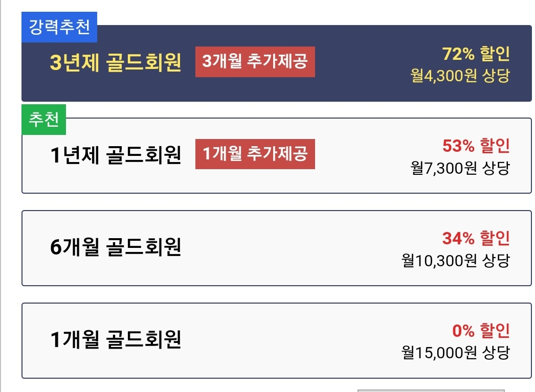Click the 1개월 골드회원 title text
This screenshot has width=535, height=392.
116,340
